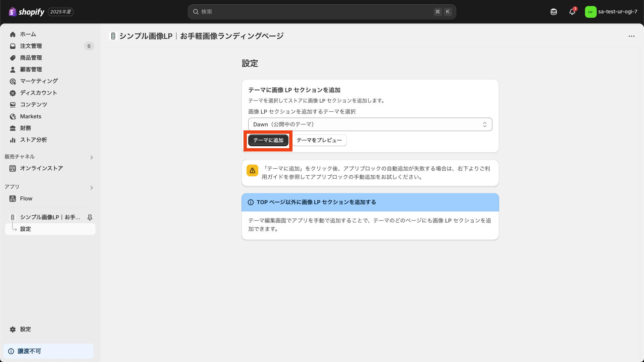Expand the アプリ section

point(91,188)
